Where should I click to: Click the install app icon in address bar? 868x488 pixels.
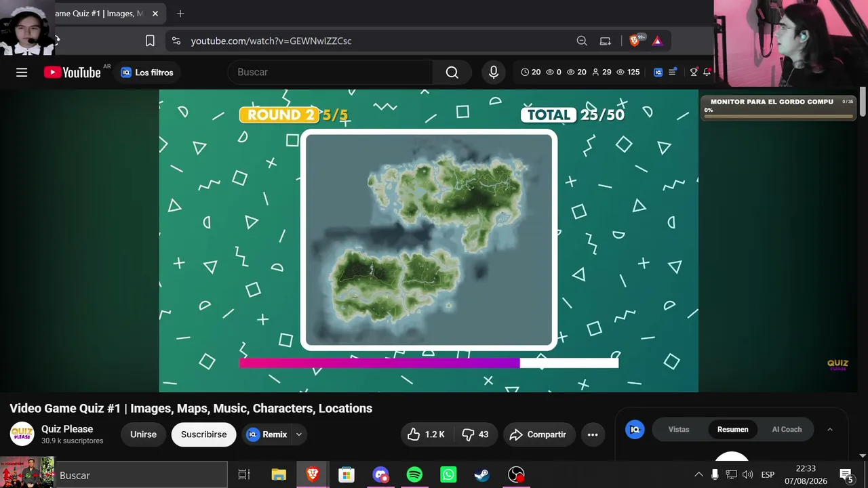coord(606,41)
